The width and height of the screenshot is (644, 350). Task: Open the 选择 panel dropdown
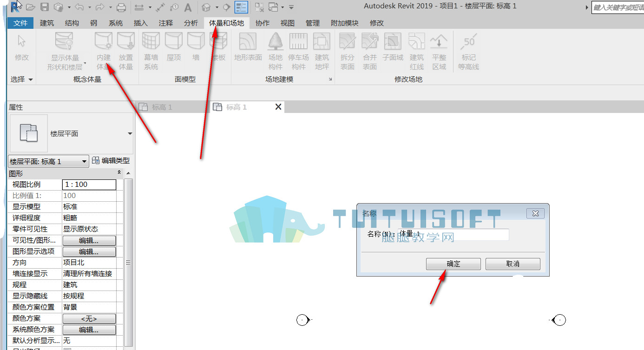[22, 79]
